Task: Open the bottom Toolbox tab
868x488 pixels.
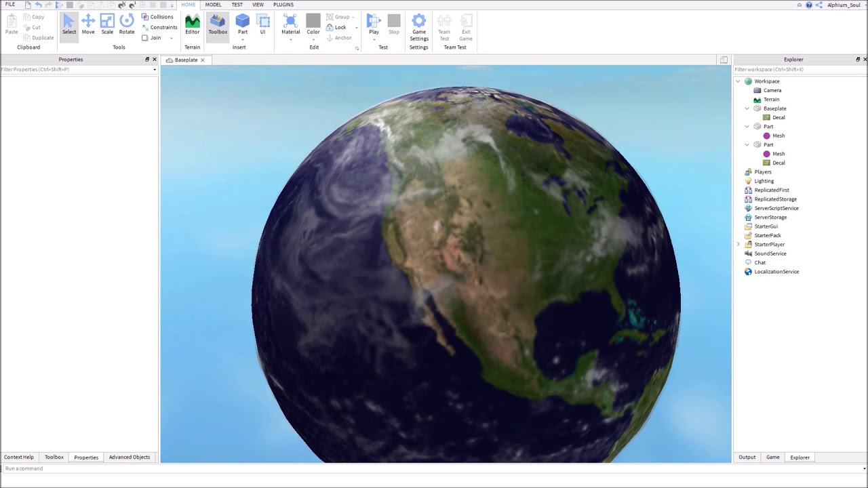Action: 54,457
